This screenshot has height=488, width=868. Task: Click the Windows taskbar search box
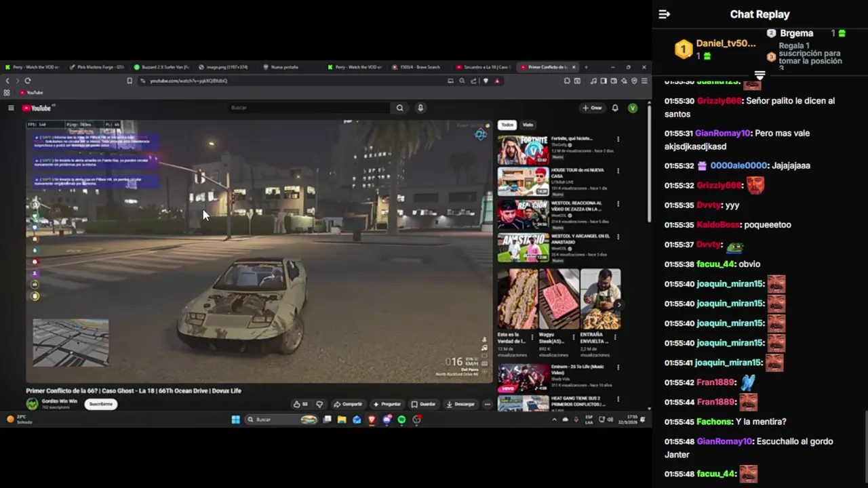point(283,420)
